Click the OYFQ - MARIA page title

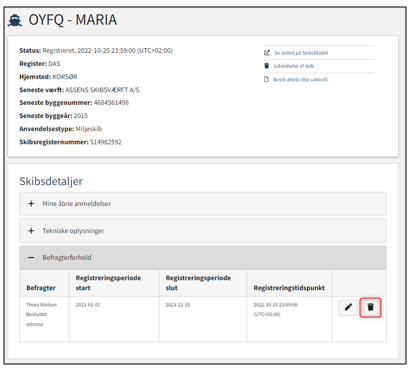(73, 20)
